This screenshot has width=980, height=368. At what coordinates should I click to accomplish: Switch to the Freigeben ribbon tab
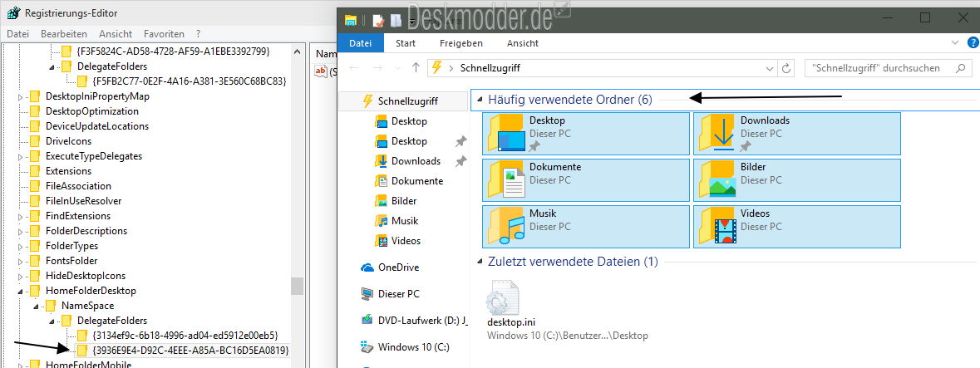[x=461, y=43]
